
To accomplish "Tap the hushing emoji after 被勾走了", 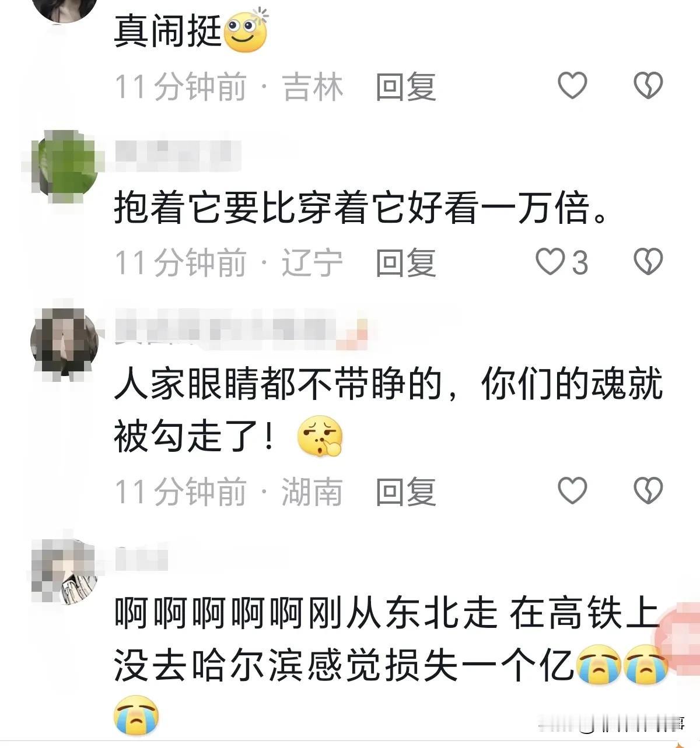I will (320, 436).
